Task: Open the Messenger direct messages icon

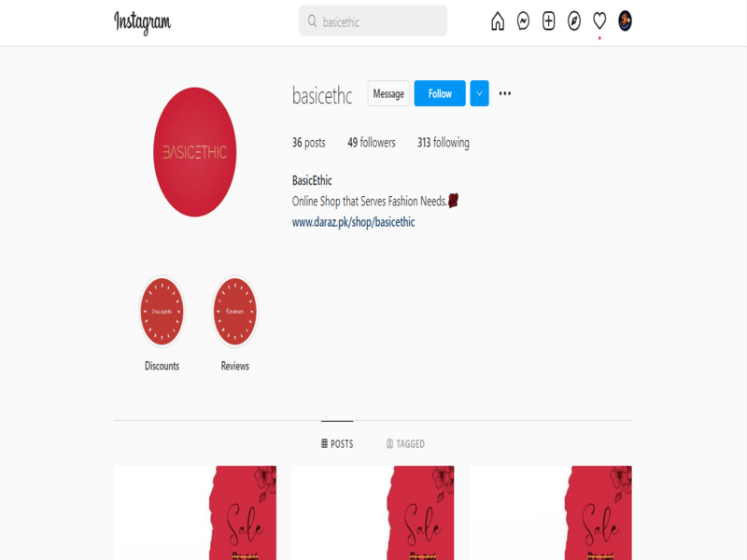Action: coord(523,21)
